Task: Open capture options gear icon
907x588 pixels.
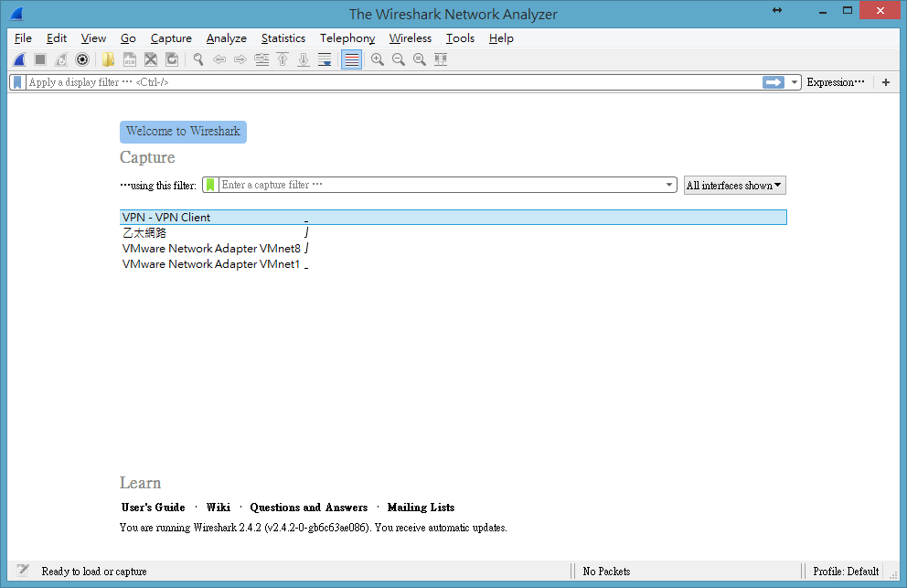Action: (82, 59)
